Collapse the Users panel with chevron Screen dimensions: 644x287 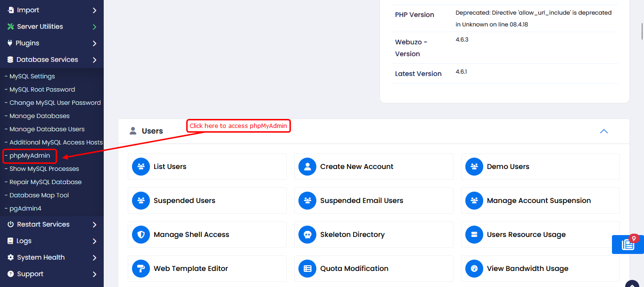tap(603, 131)
